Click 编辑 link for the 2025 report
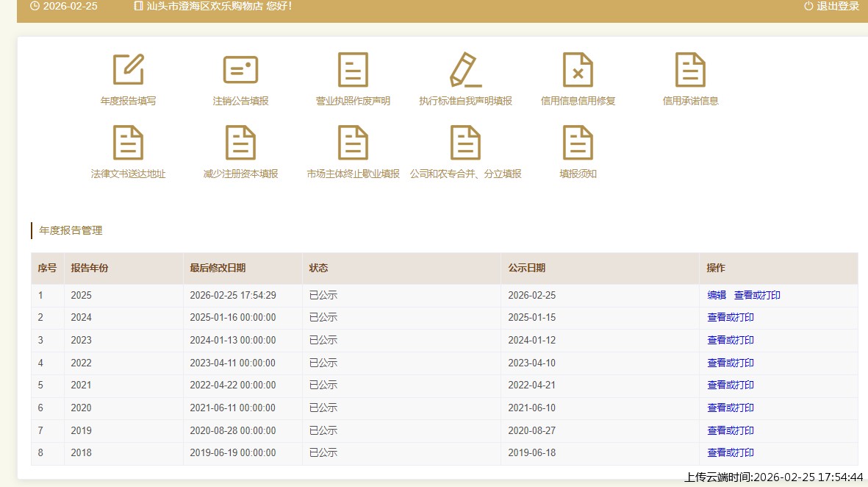Viewport: 868px width, 487px height. [x=717, y=295]
